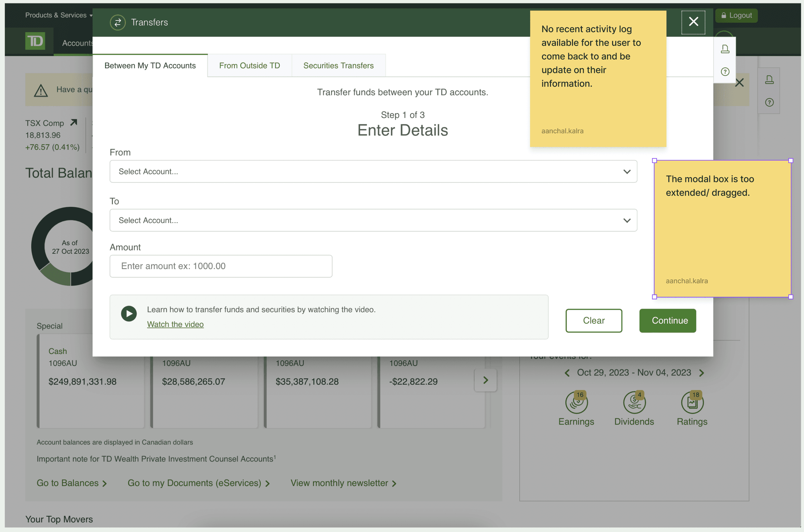Click the Amount input field
804x532 pixels.
[221, 266]
